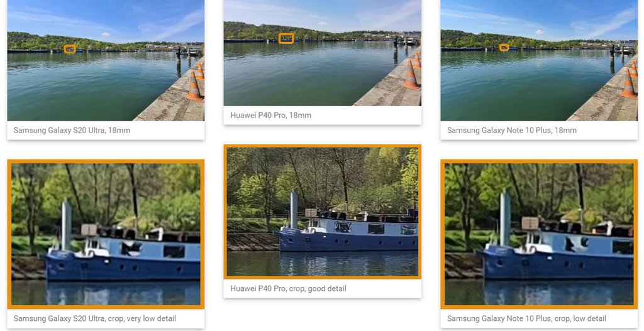Screen dimensions: 644x331
Task: Open the Galaxy Note 10 Plus 18mm photo
Action: [x=539, y=60]
